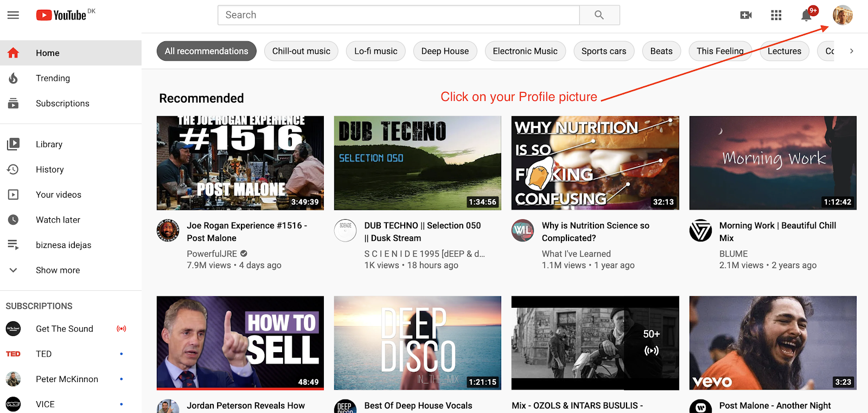Viewport: 868px width, 413px height.
Task: Click the Trending flame icon
Action: (x=14, y=78)
